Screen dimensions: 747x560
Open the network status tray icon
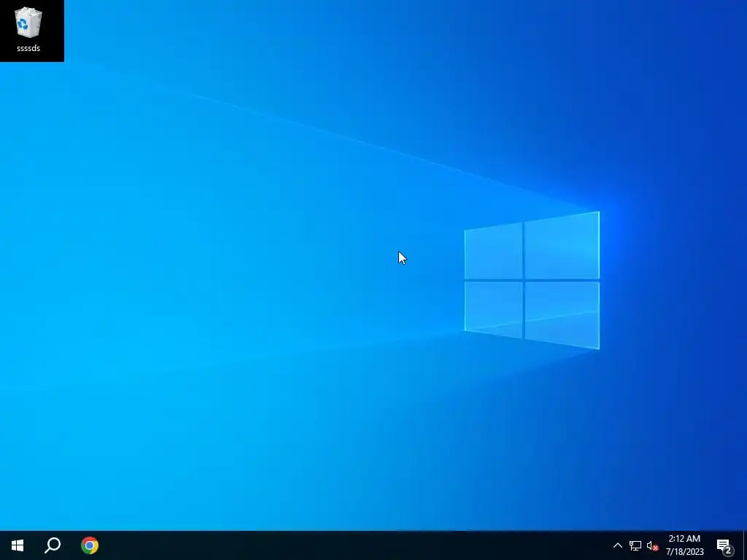[x=635, y=545]
